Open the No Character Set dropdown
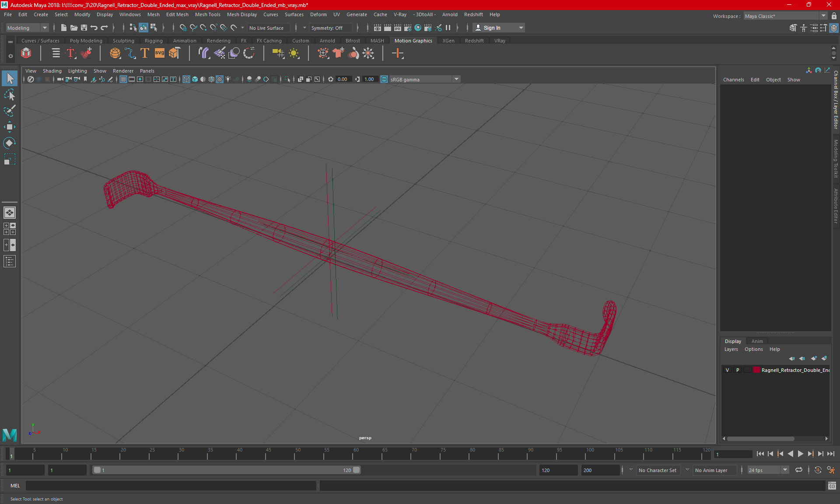The width and height of the screenshot is (840, 504). tap(657, 470)
